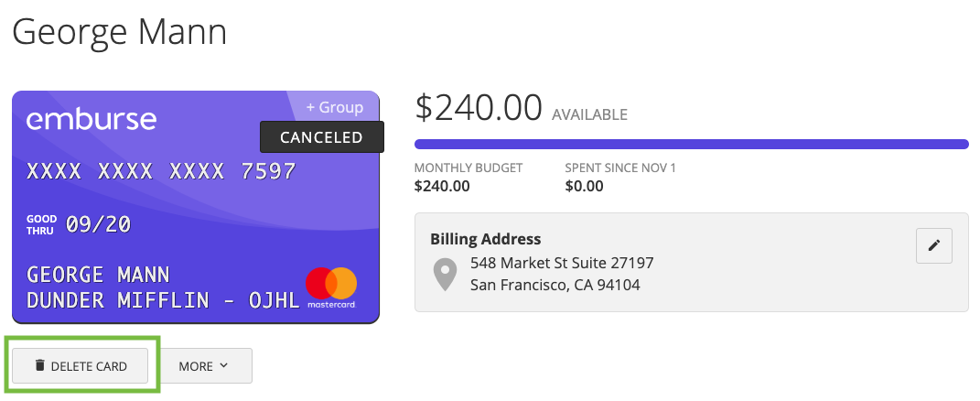Click the Monthly Budget $240.00 value
The height and width of the screenshot is (401, 980).
pyautogui.click(x=442, y=187)
